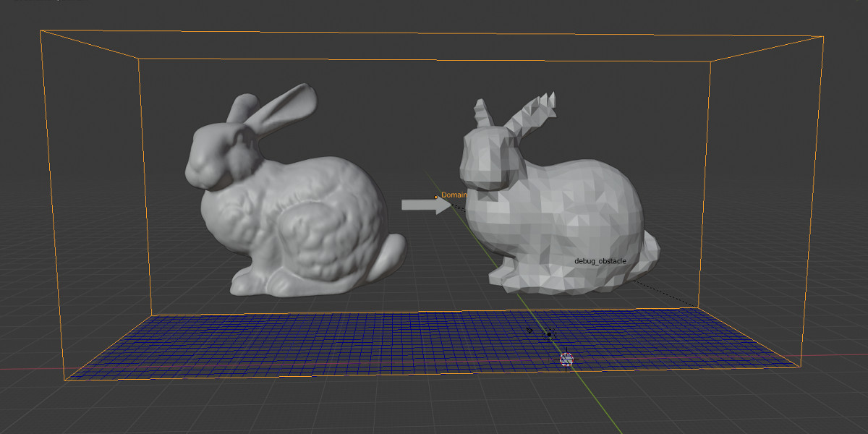Click the low-poly bunny's tail
Screen dimensions: 868x434
(648, 246)
